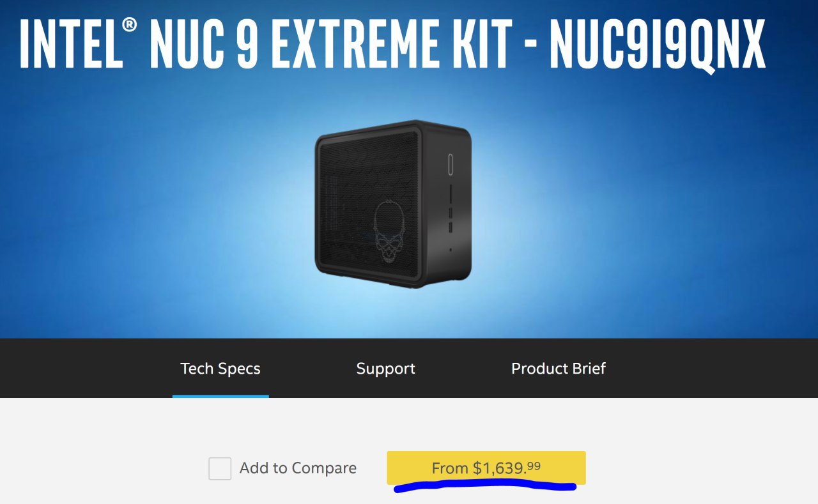
Task: Click the oval power button on the NUC front
Action: [x=452, y=164]
